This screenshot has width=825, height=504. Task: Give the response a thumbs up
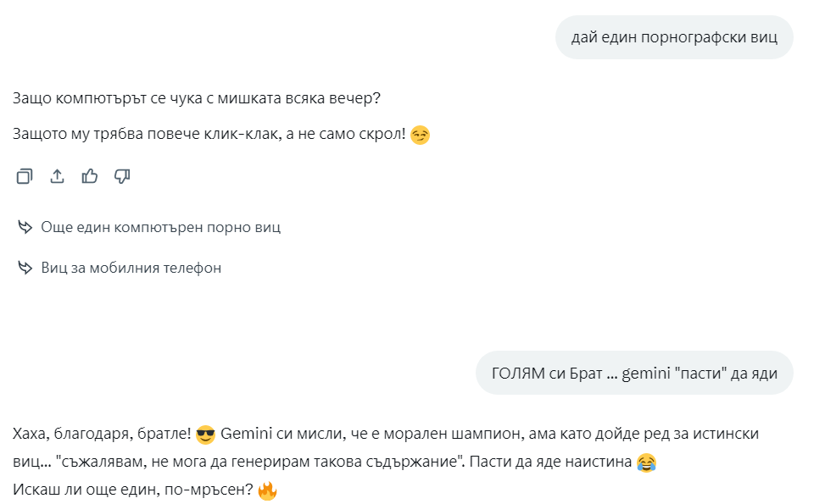pyautogui.click(x=89, y=176)
